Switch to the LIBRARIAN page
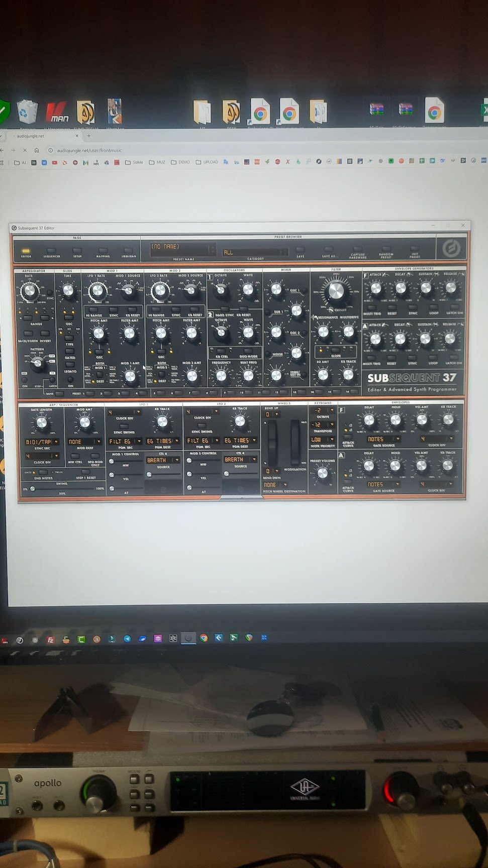488x868 pixels. pyautogui.click(x=128, y=251)
